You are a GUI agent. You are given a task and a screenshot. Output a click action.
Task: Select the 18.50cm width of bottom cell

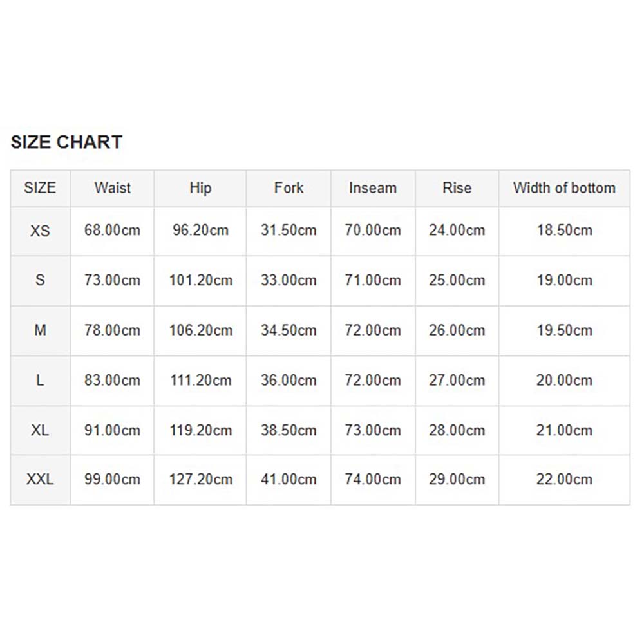(x=564, y=231)
